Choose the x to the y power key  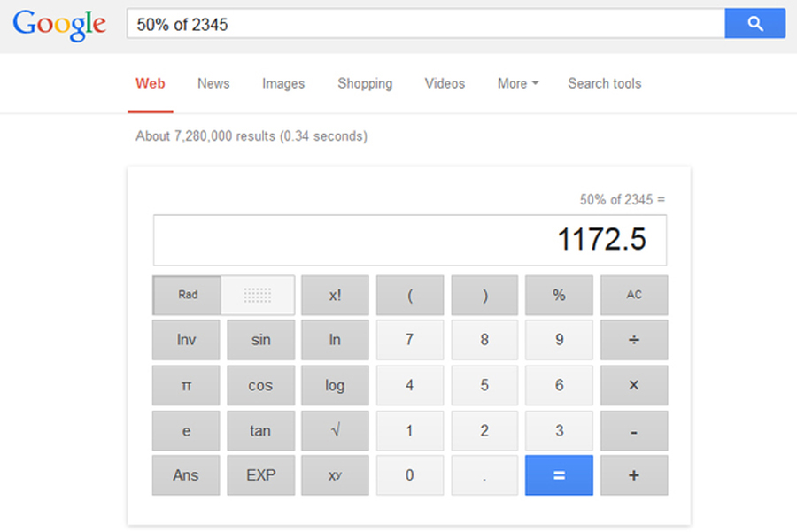pos(335,475)
